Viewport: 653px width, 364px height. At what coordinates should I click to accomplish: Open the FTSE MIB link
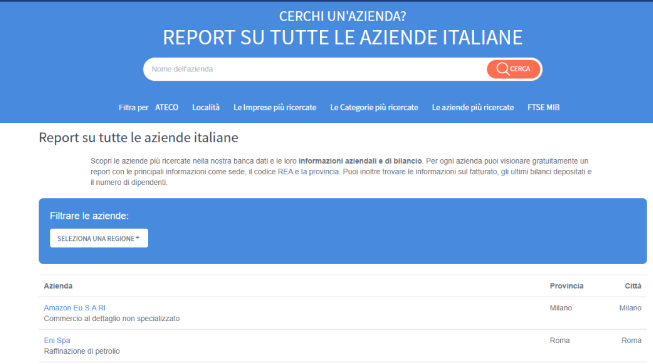point(543,107)
